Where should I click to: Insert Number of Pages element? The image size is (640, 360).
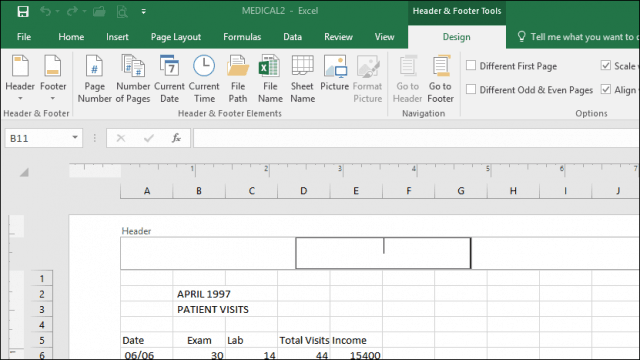133,79
